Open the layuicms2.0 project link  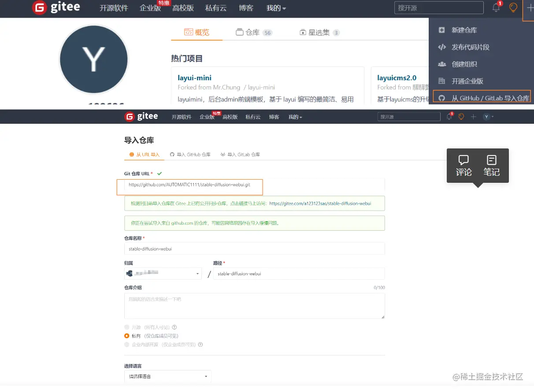[x=397, y=78]
